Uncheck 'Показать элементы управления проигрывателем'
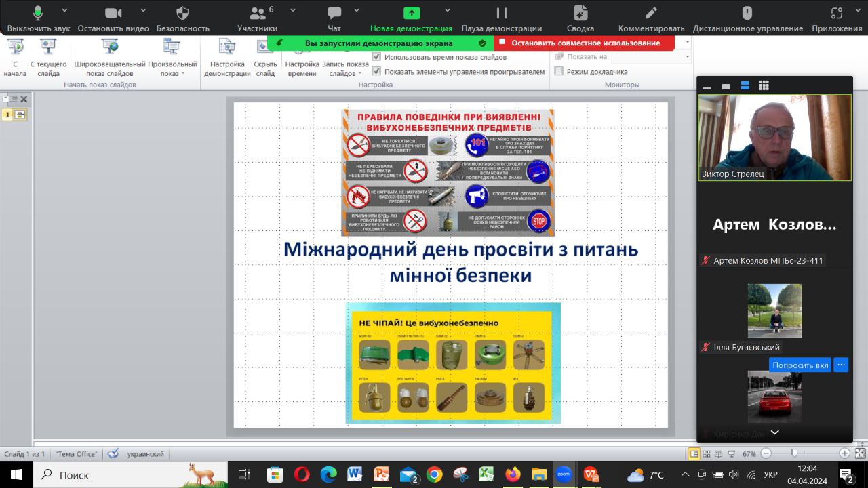The image size is (868, 488). tap(377, 71)
